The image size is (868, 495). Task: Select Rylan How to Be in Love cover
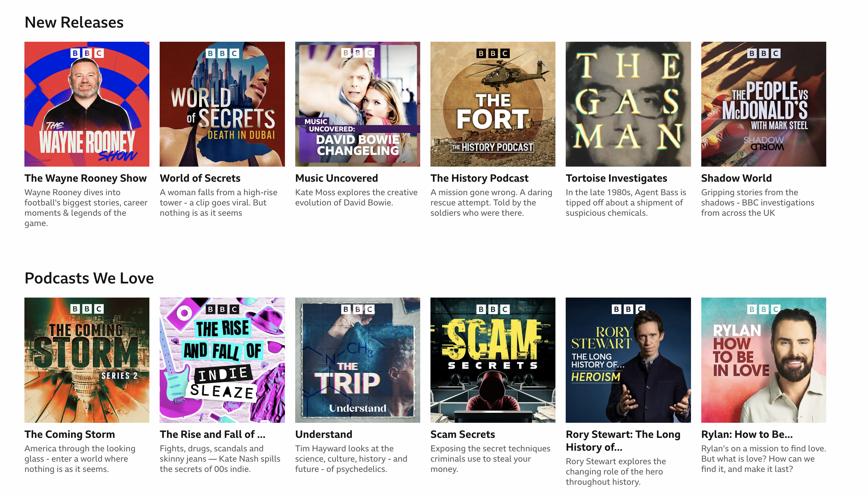763,360
